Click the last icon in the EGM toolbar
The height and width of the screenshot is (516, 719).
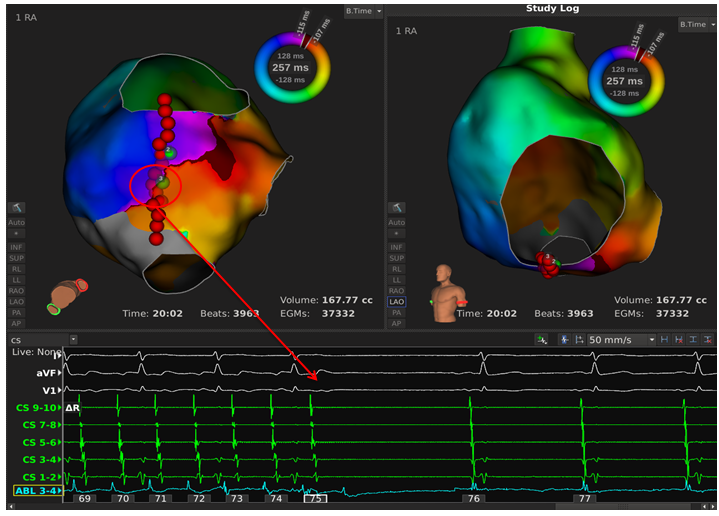coord(708,340)
